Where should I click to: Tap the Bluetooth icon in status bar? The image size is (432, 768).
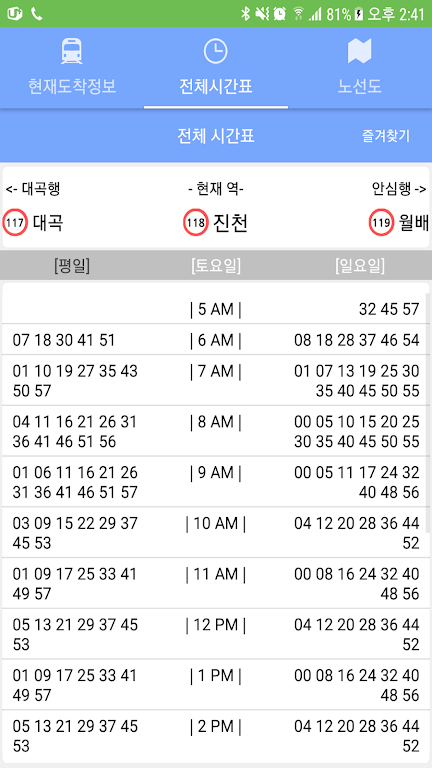(x=245, y=14)
